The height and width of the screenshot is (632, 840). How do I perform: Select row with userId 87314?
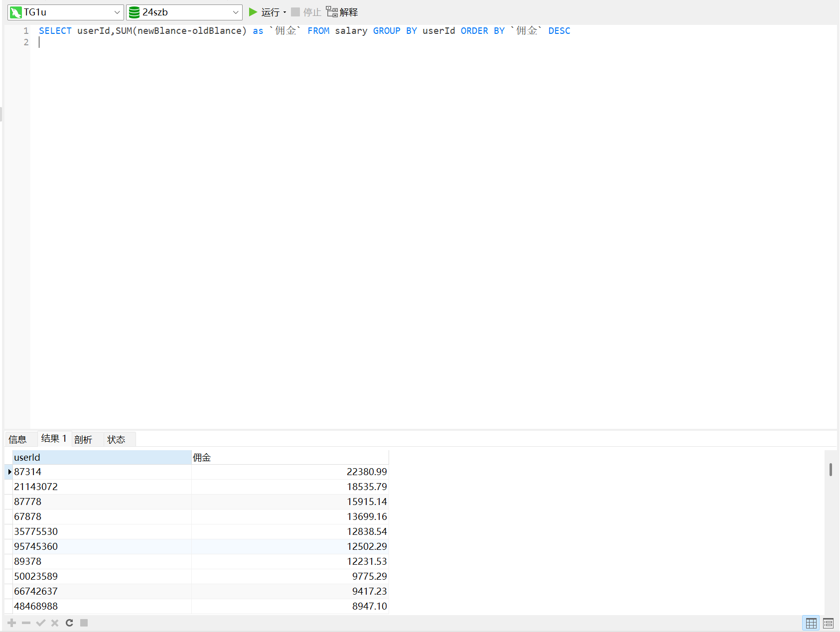102,472
